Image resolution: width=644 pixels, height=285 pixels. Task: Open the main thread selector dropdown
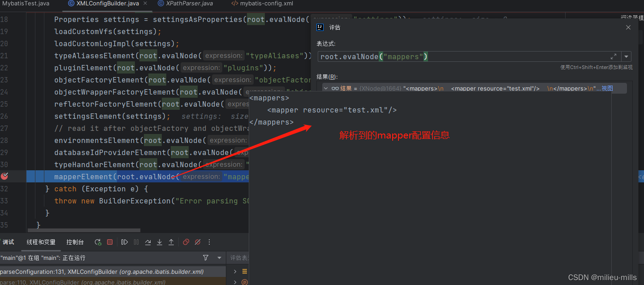click(x=219, y=258)
